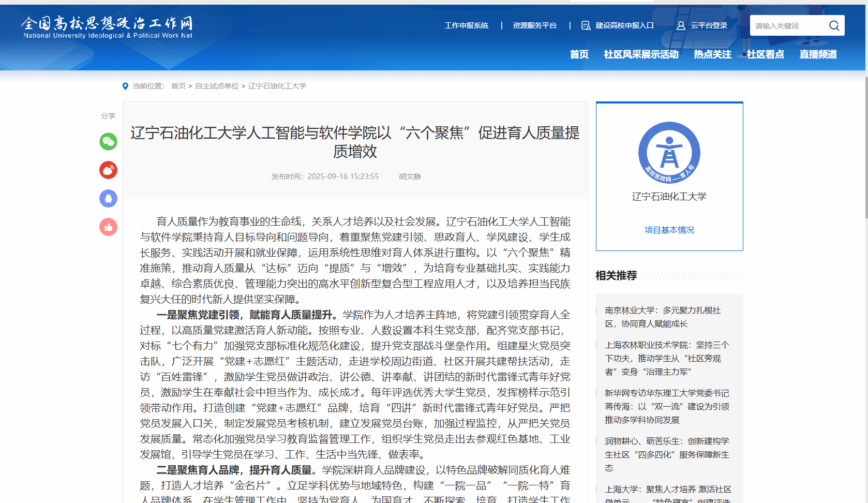Click the circular 辽宁石油化工大学 logo

click(669, 153)
